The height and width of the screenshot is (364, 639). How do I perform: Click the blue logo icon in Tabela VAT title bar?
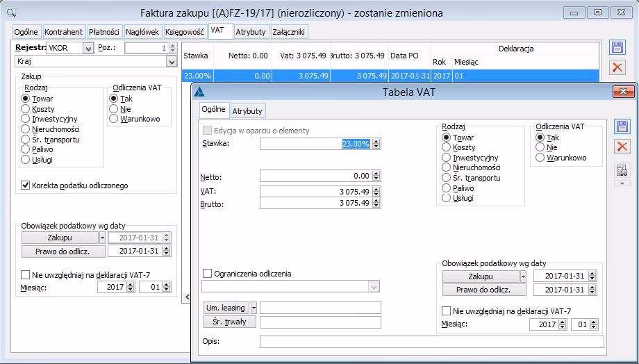pos(200,92)
